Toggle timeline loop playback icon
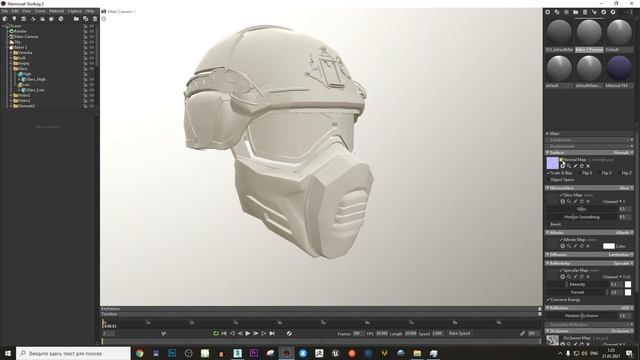Image resolution: width=640 pixels, height=360 pixels. click(216, 333)
